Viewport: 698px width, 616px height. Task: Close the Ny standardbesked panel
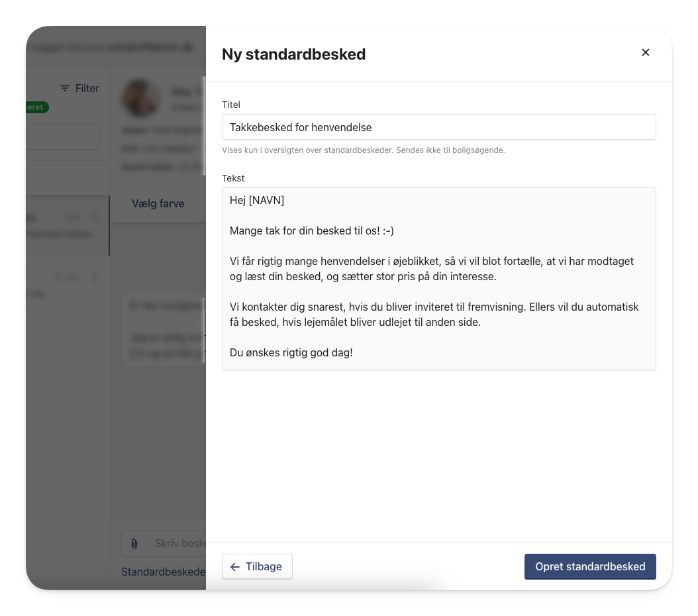click(646, 52)
